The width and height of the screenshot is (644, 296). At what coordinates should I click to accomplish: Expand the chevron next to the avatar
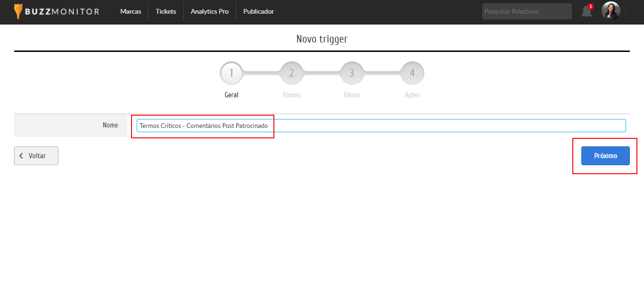(x=625, y=10)
